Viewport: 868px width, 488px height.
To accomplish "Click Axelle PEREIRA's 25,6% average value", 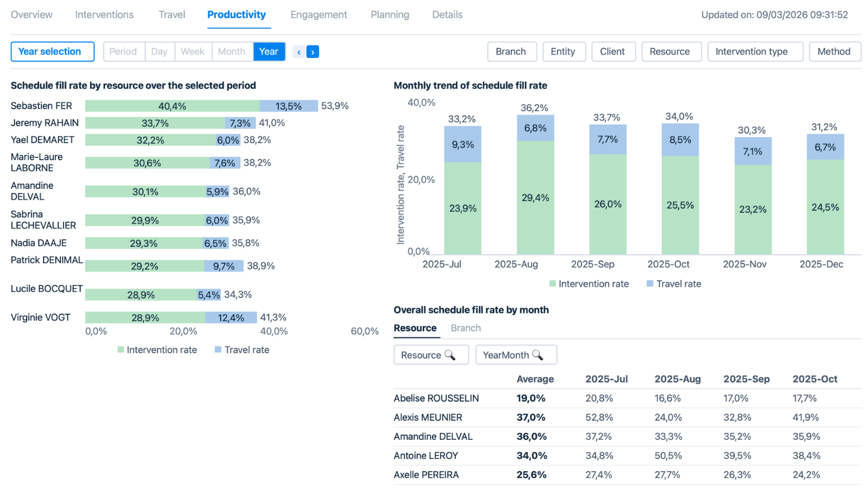I will (x=531, y=475).
